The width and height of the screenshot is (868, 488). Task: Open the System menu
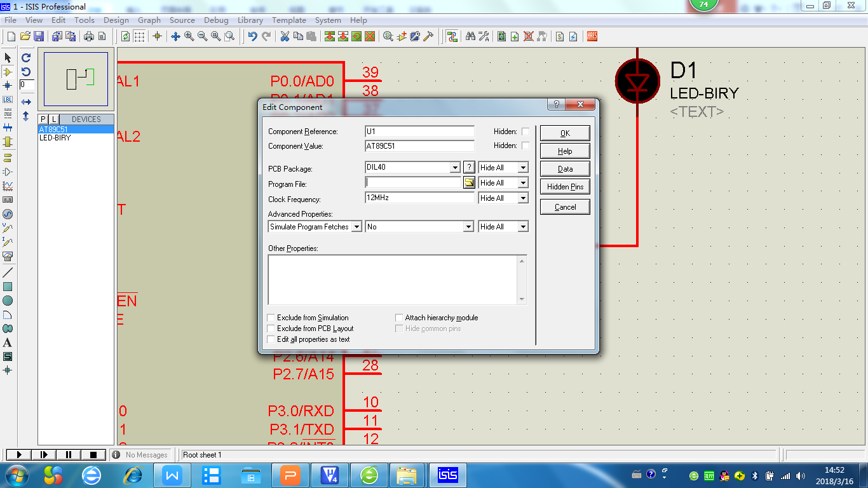point(328,20)
